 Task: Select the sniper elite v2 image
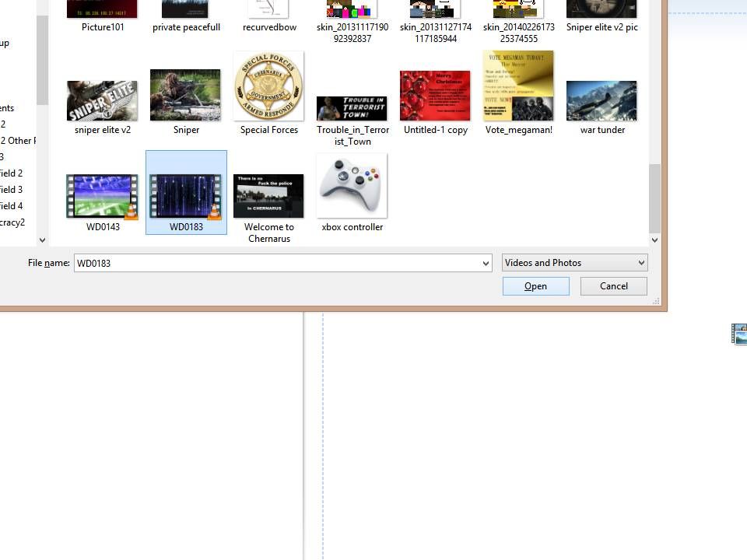(x=103, y=100)
